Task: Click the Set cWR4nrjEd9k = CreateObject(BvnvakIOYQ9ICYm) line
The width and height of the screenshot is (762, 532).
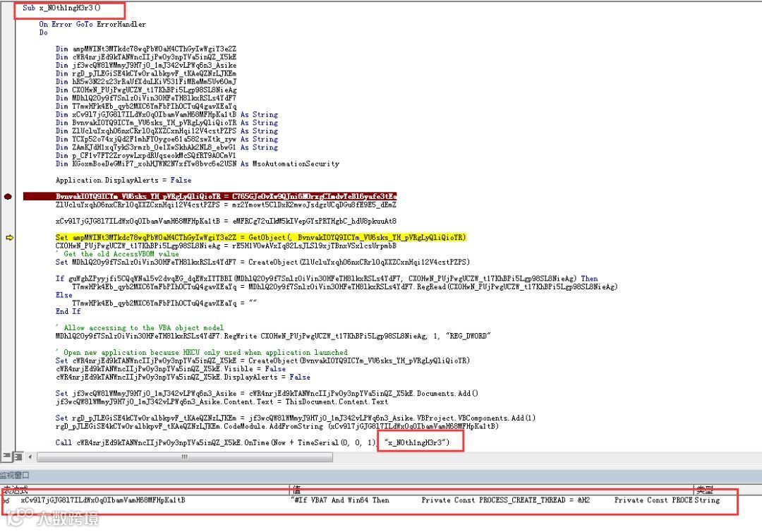Action: [262, 361]
